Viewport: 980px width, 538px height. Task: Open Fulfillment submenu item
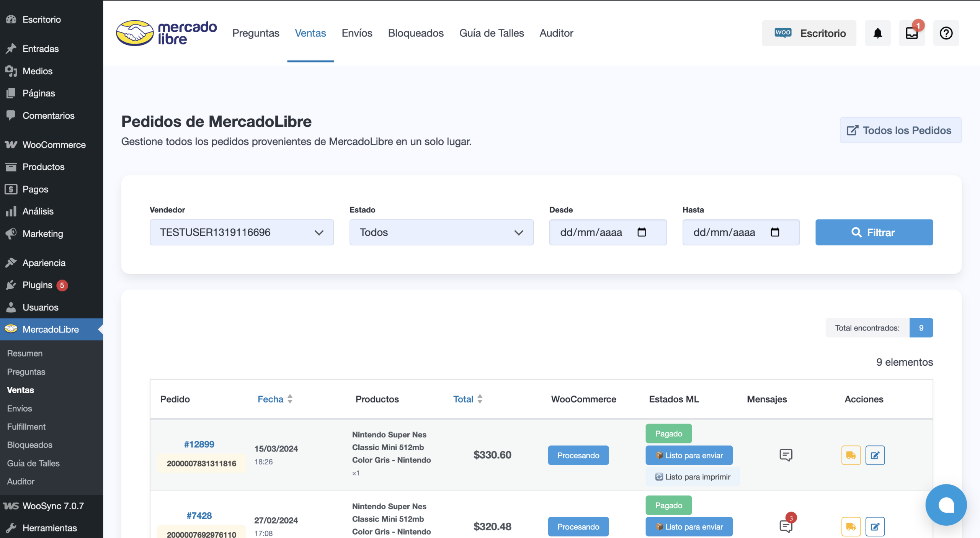pos(26,427)
